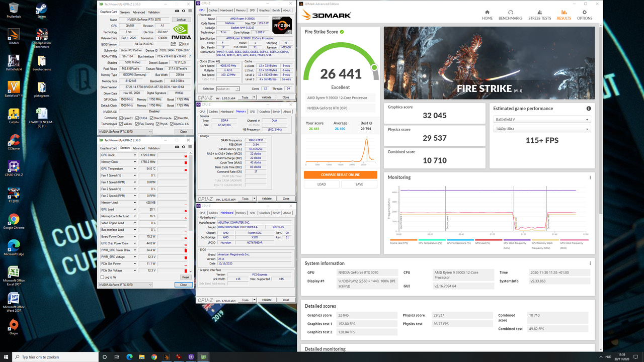Image resolution: width=644 pixels, height=362 pixels.
Task: Open CCleaner desktop icon
Action: [14, 142]
